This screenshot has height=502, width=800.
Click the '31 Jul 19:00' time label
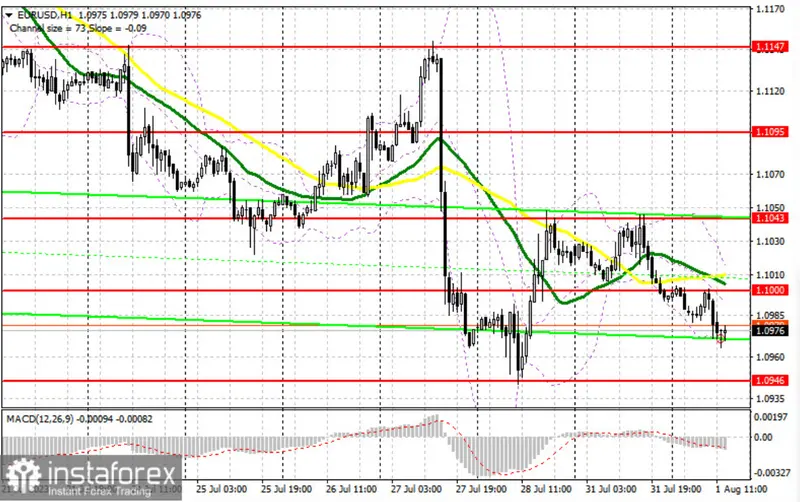tap(676, 489)
